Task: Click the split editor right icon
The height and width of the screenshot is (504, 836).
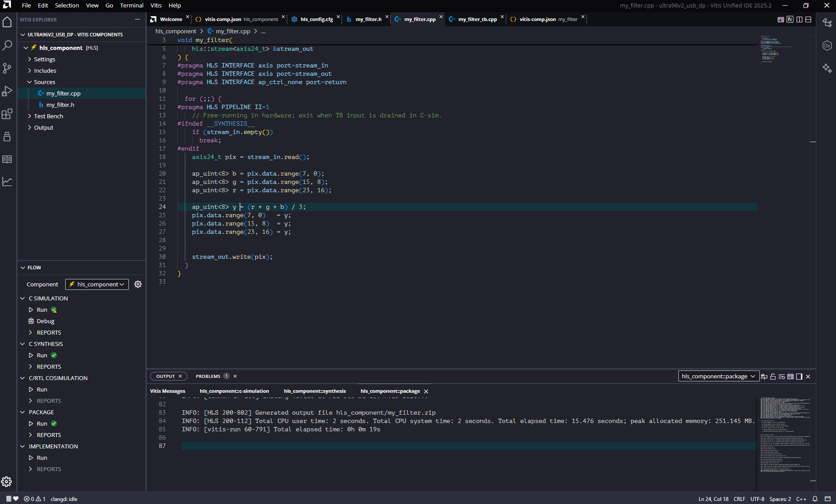Action: tap(799, 19)
